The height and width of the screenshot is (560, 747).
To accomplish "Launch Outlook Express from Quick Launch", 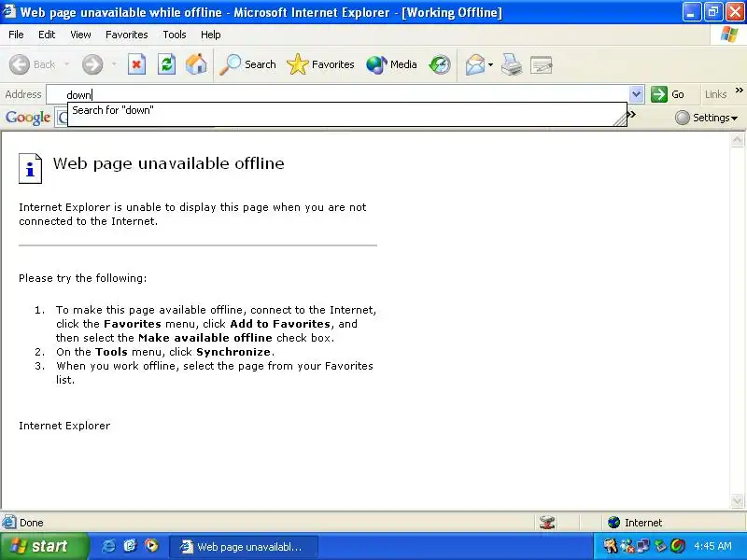I will click(x=130, y=546).
